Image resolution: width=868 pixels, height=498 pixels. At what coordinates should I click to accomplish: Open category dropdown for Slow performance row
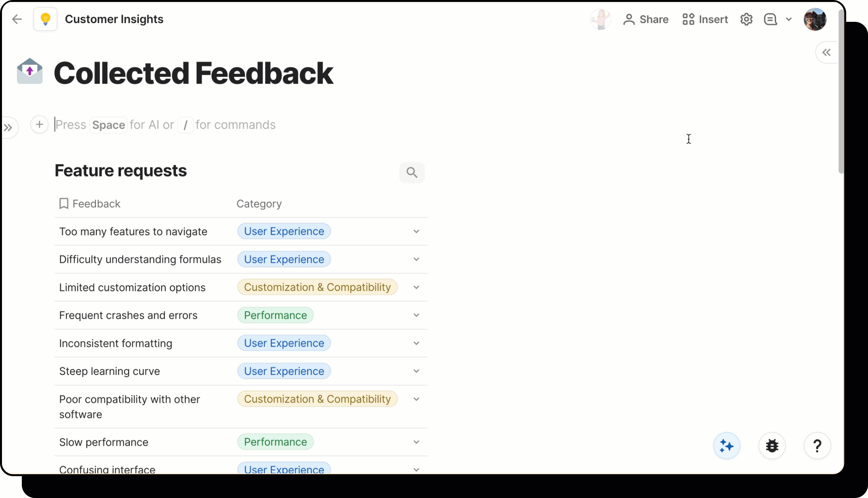tap(416, 442)
